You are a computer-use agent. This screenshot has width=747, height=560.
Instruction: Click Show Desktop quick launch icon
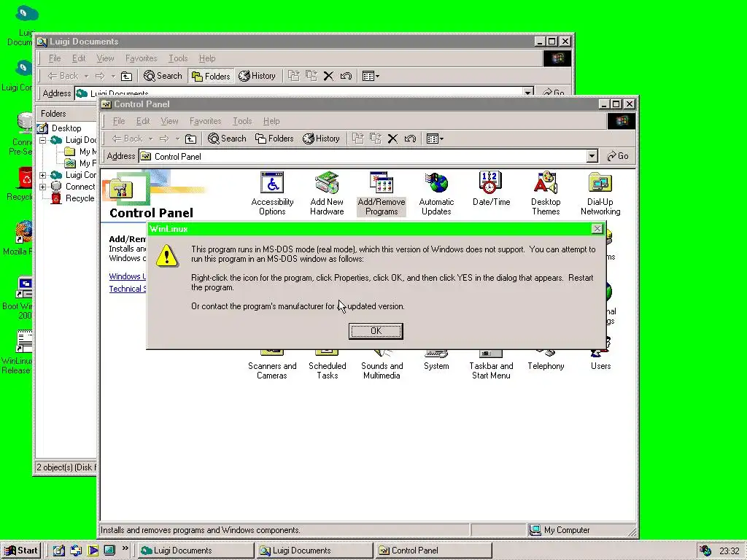[58, 551]
